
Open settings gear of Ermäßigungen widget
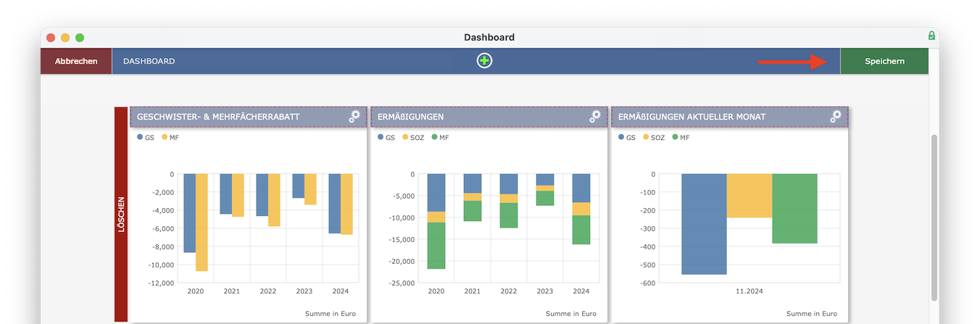point(595,116)
